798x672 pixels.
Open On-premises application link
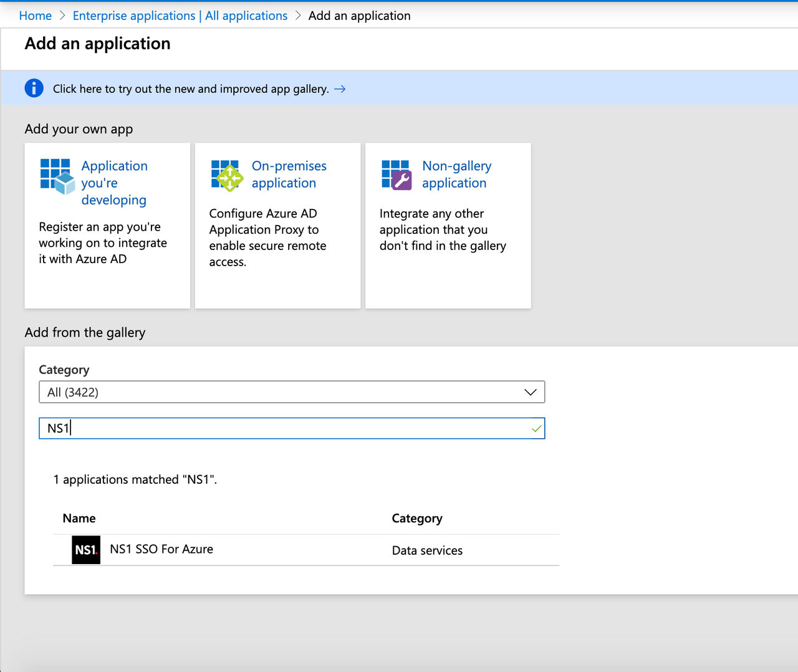289,175
